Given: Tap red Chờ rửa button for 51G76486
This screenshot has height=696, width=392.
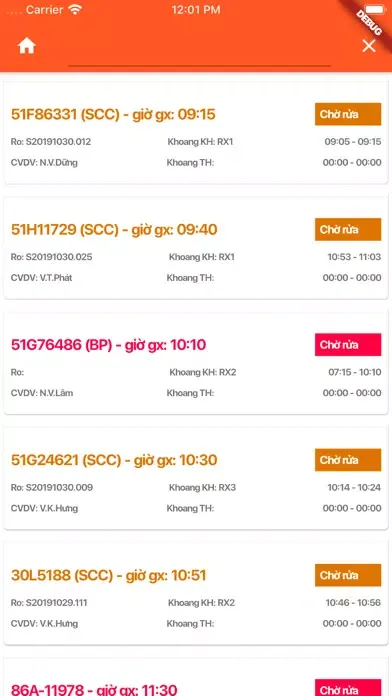Looking at the screenshot, I should coord(348,345).
